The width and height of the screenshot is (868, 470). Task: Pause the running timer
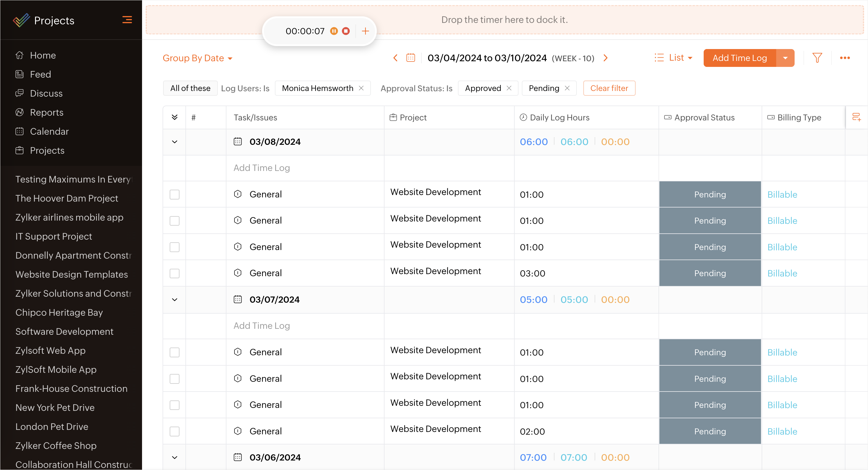(334, 31)
